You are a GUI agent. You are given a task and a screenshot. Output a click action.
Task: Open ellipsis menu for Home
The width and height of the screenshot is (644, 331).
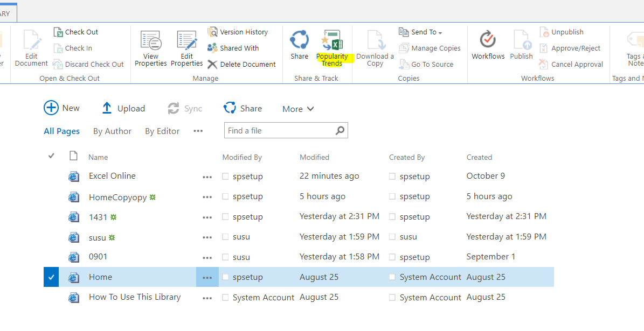tap(207, 278)
